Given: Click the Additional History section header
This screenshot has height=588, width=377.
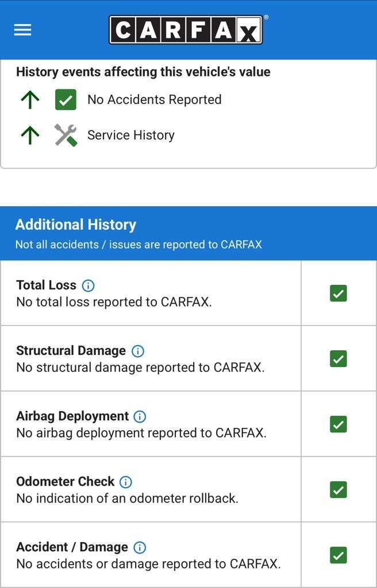Looking at the screenshot, I should click(76, 225).
